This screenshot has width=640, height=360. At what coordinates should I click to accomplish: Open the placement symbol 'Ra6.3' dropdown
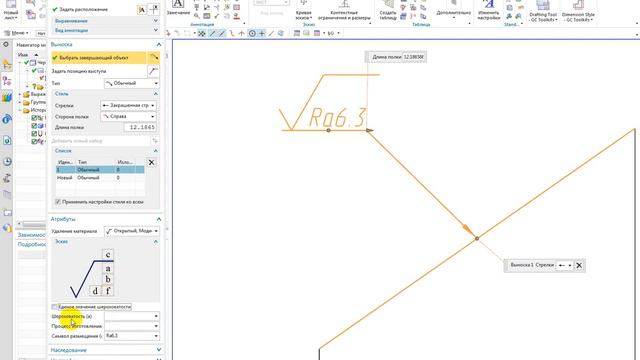(x=132, y=336)
